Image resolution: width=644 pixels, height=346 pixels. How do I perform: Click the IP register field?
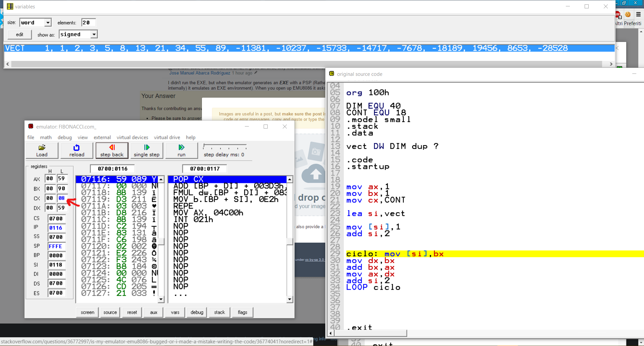(x=56, y=228)
